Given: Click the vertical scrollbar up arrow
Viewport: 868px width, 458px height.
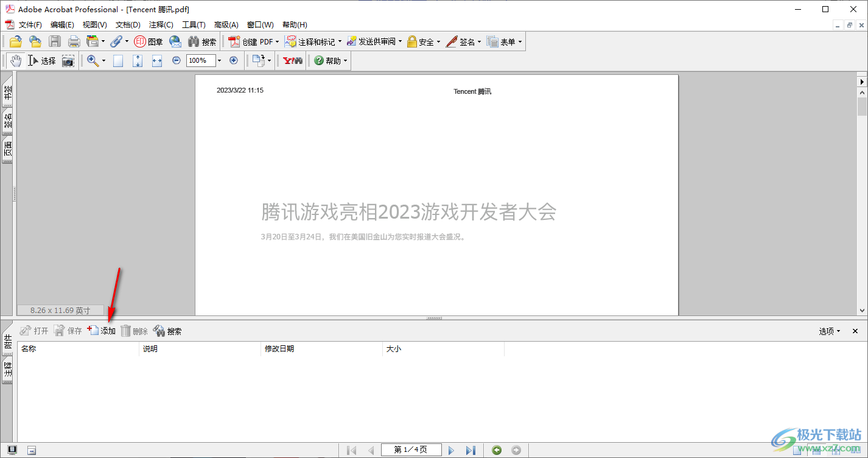Looking at the screenshot, I should (862, 92).
